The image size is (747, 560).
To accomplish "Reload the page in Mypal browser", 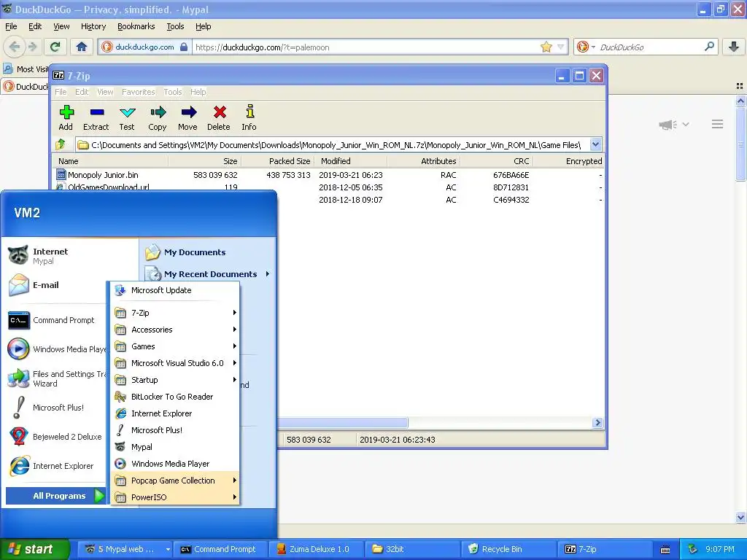I will point(55,47).
